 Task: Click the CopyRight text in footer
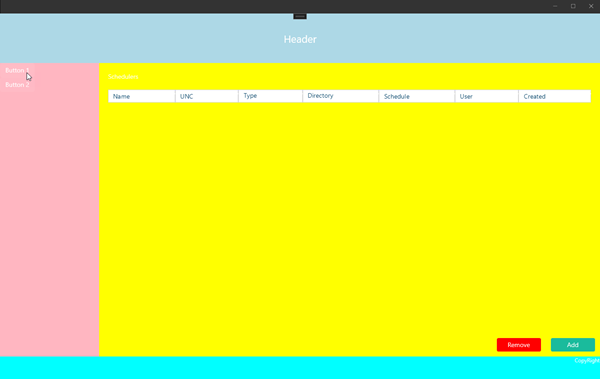(587, 361)
